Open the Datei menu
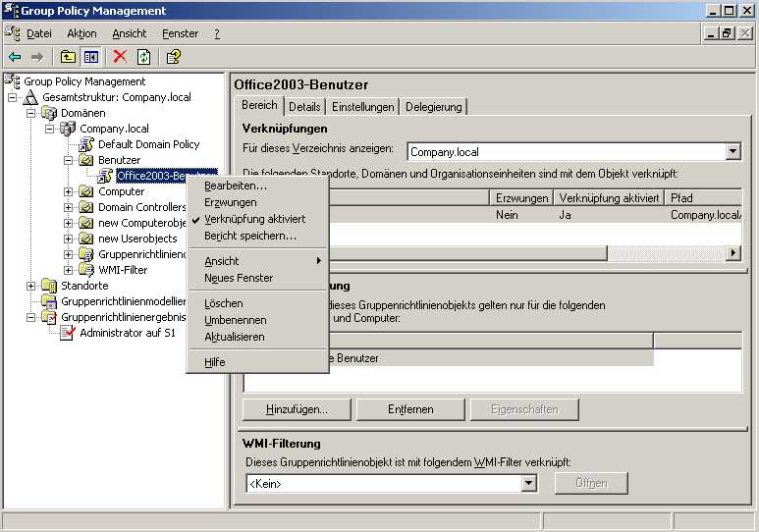This screenshot has height=532, width=759. (38, 33)
